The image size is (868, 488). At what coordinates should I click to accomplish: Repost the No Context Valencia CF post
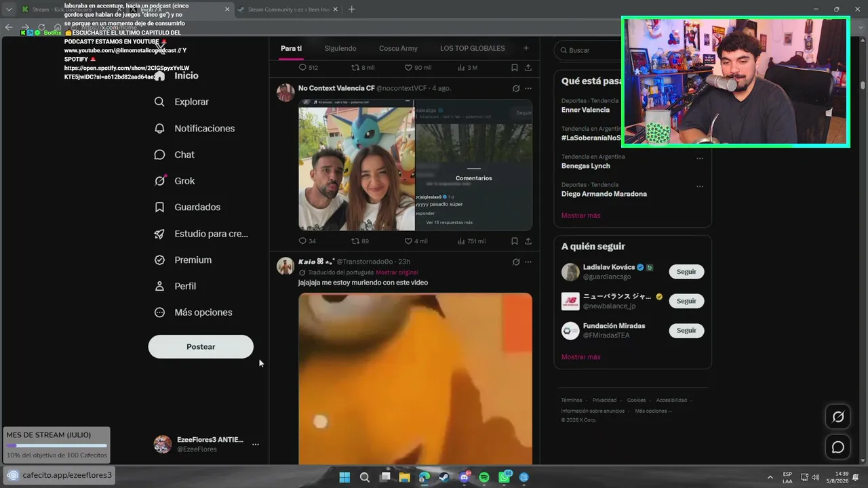(359, 241)
